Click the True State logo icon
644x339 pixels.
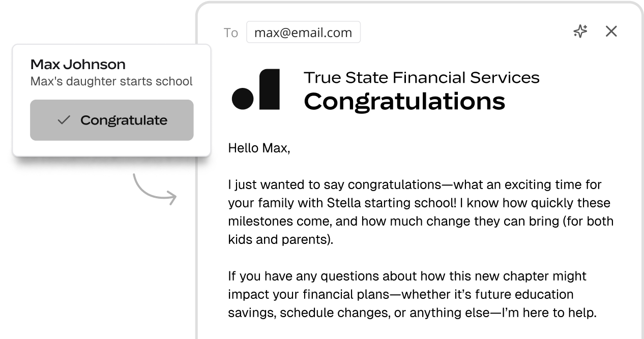256,89
